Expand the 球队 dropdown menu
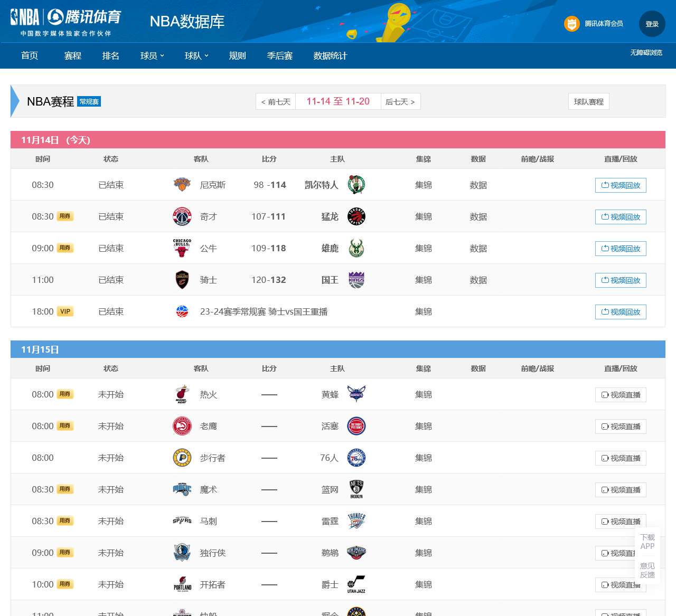 click(x=196, y=55)
